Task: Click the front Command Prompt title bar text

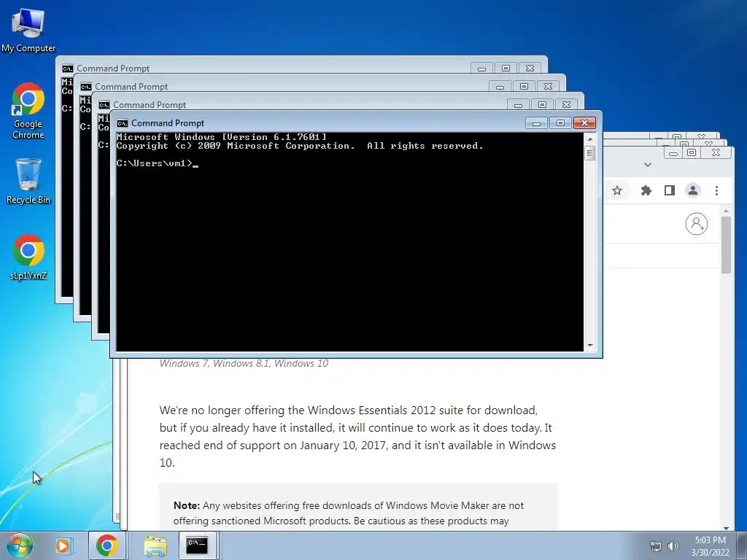Action: [x=168, y=123]
